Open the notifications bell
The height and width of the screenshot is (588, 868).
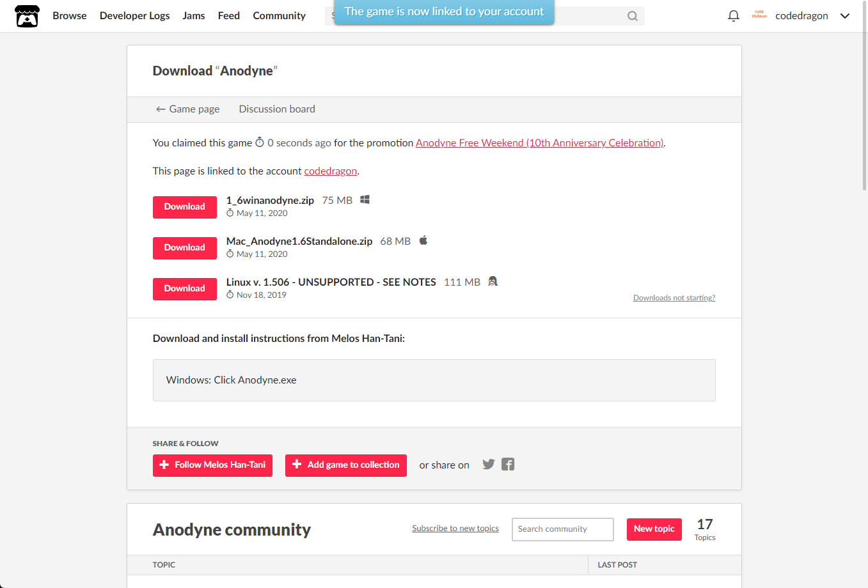click(734, 16)
